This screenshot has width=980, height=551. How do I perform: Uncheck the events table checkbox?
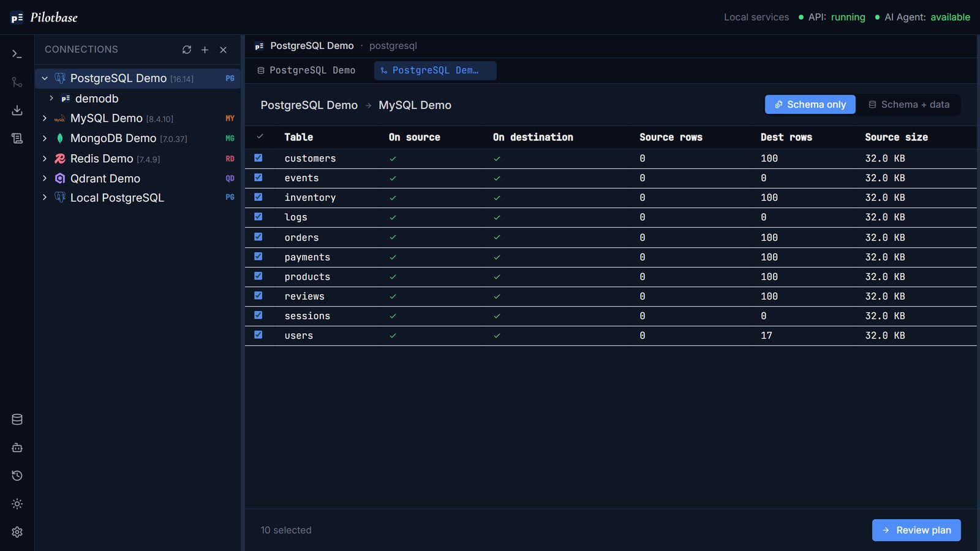pos(258,178)
